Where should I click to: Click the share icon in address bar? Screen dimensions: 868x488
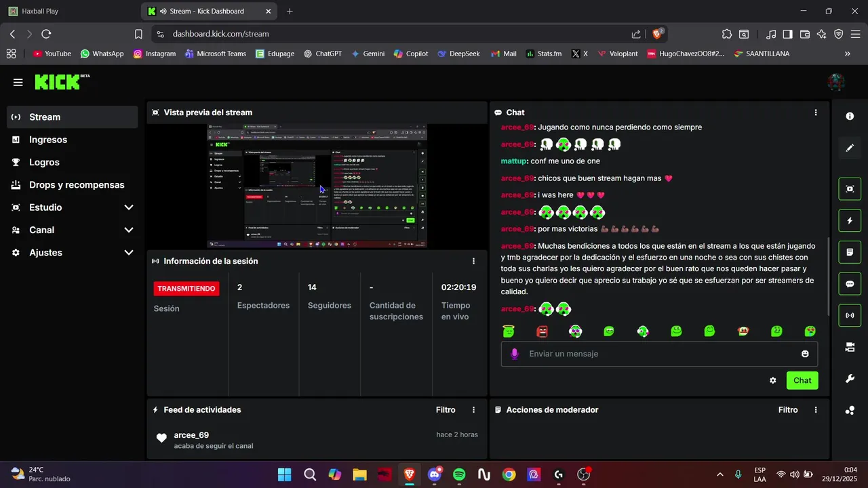(x=636, y=34)
